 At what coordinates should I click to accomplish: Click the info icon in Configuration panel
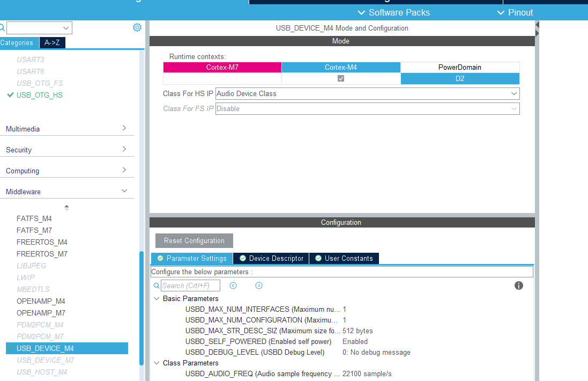click(x=518, y=285)
